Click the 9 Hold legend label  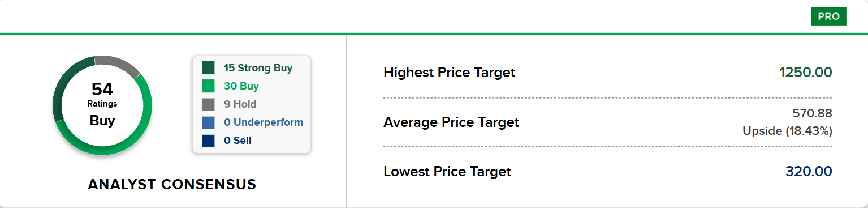point(240,104)
